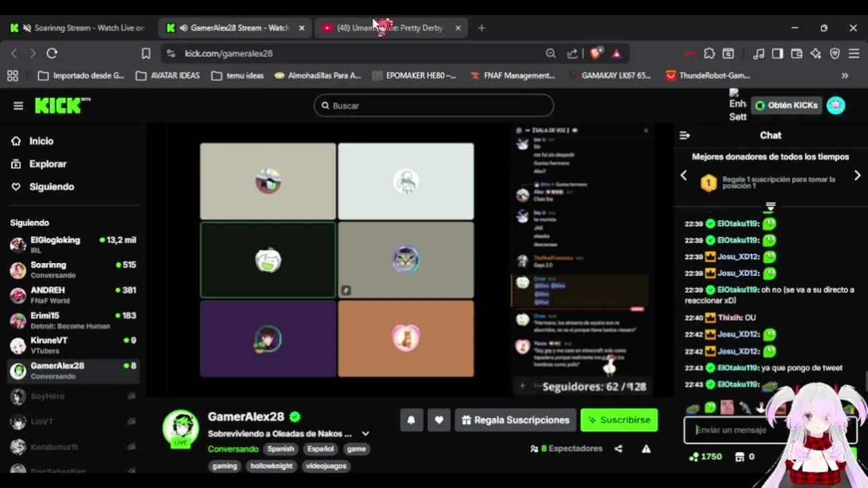This screenshot has width=868, height=488.
Task: Open Brave Shields lion icon
Action: (596, 54)
